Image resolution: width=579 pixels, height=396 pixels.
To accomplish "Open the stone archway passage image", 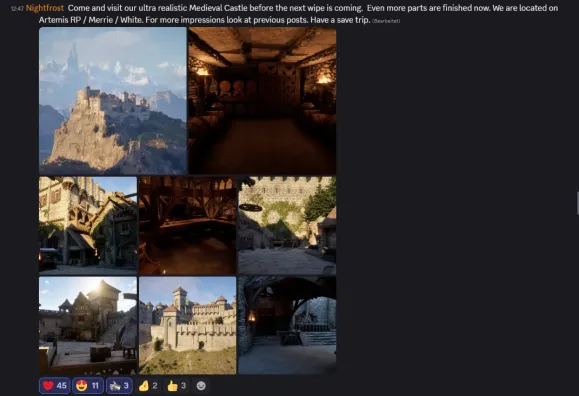I will [x=287, y=325].
